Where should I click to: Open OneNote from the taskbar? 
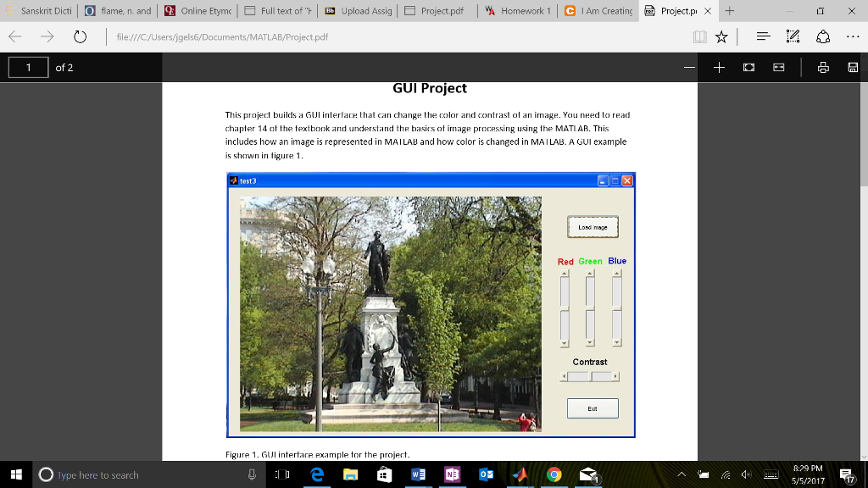pos(453,474)
